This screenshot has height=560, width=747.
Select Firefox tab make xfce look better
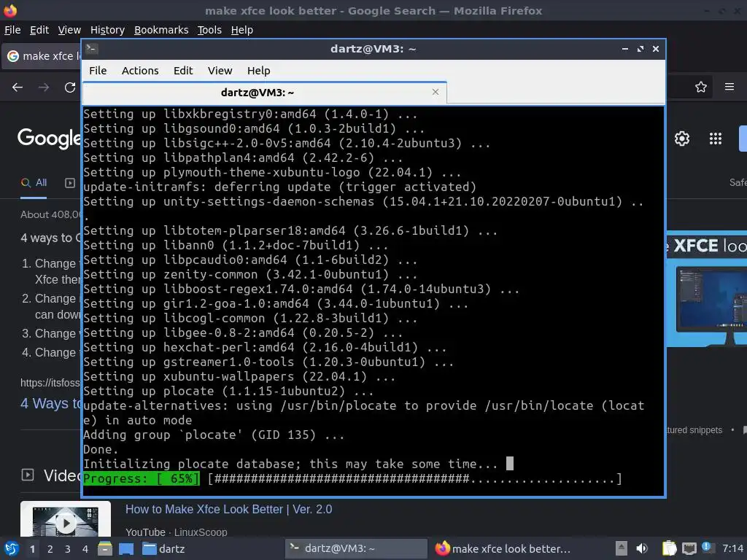[42, 56]
